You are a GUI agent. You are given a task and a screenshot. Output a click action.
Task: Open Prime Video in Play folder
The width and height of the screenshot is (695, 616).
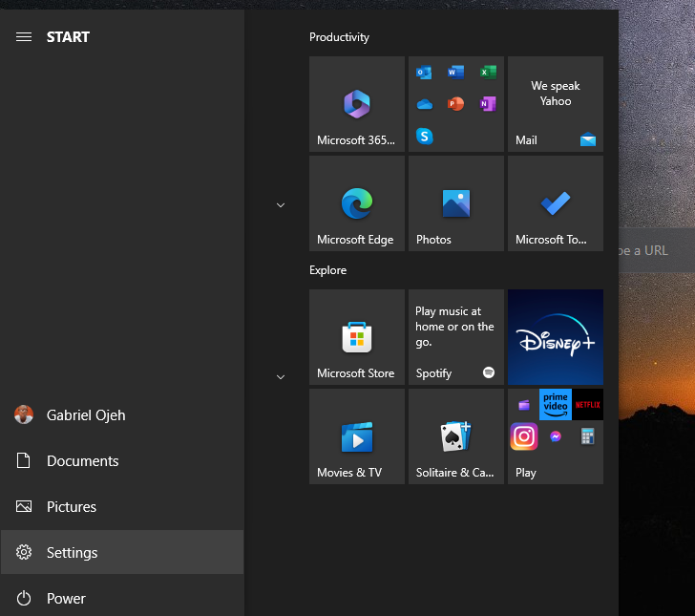pos(556,404)
